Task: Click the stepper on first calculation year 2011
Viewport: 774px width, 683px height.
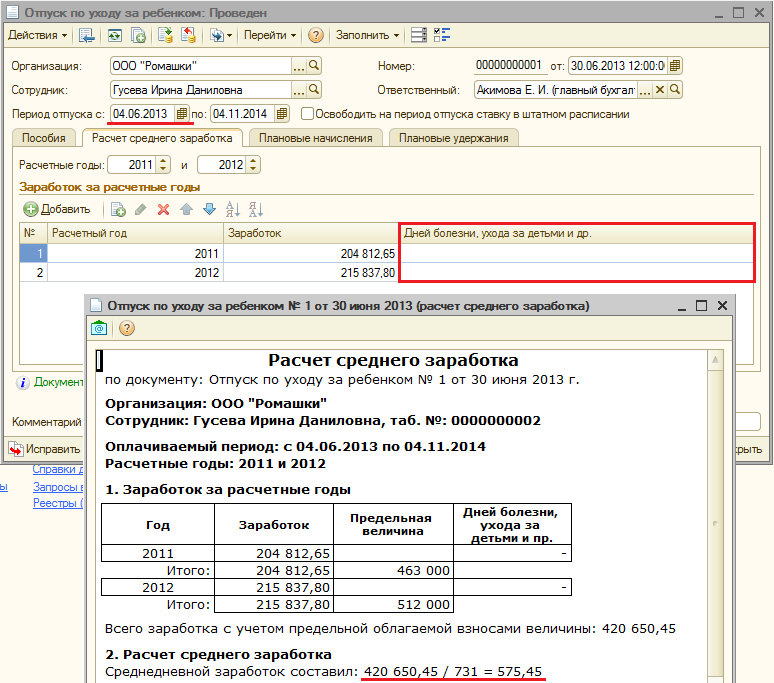Action: pyautogui.click(x=164, y=164)
